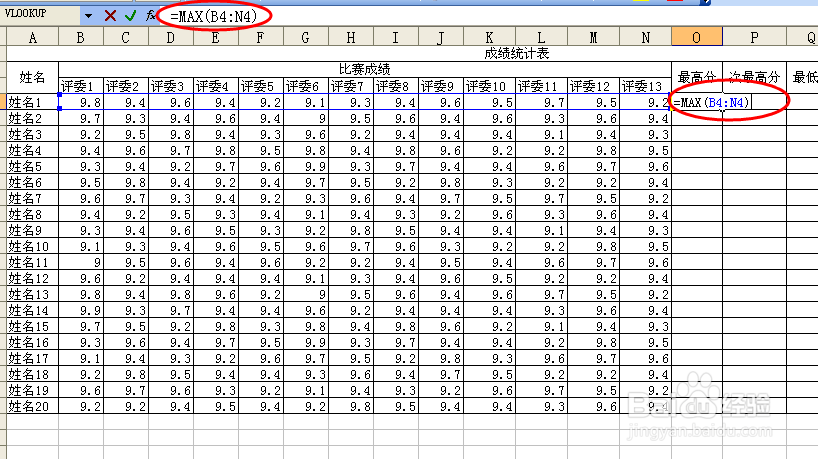Select column I header
The image size is (818, 459).
(395, 37)
